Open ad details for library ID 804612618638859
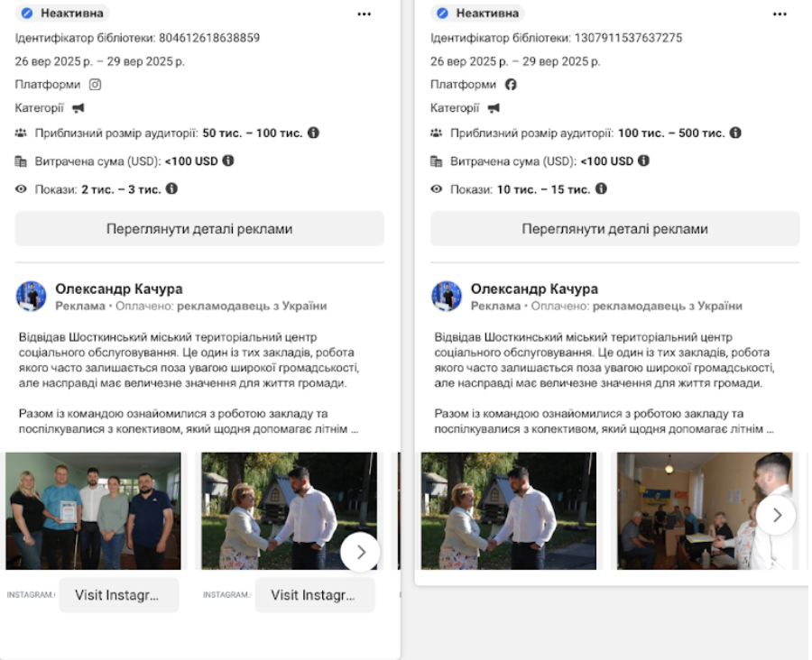The image size is (812, 660). click(x=199, y=229)
